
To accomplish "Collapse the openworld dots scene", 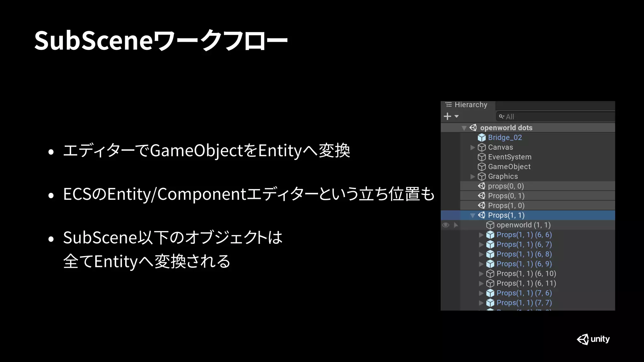I will [x=464, y=128].
